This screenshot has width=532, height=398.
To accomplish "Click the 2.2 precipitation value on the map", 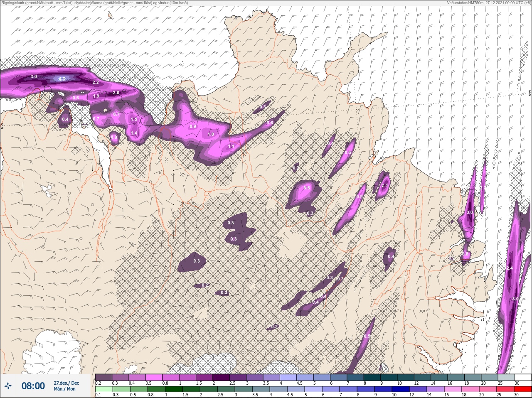I will 96,82.
